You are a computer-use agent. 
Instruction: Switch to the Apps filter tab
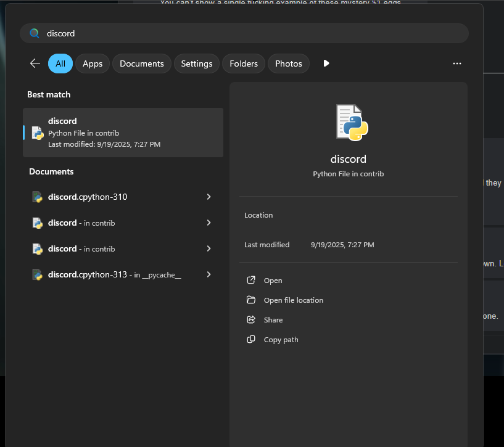point(93,64)
